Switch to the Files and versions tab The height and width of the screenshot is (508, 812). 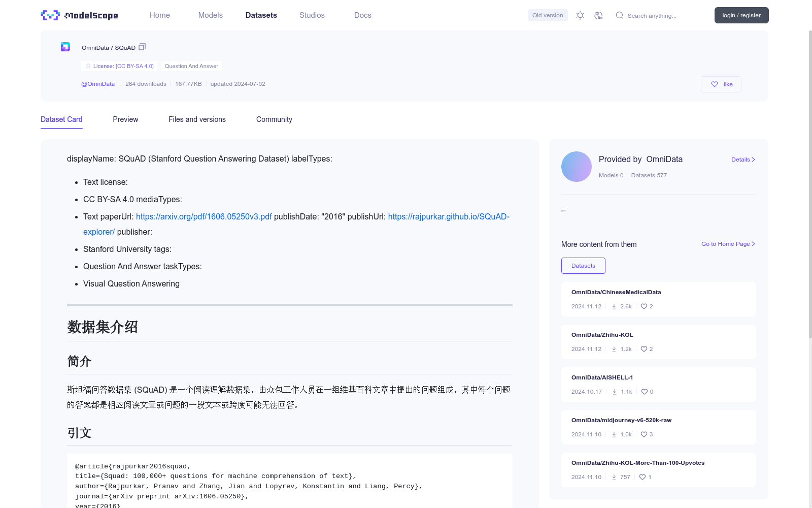click(x=197, y=119)
